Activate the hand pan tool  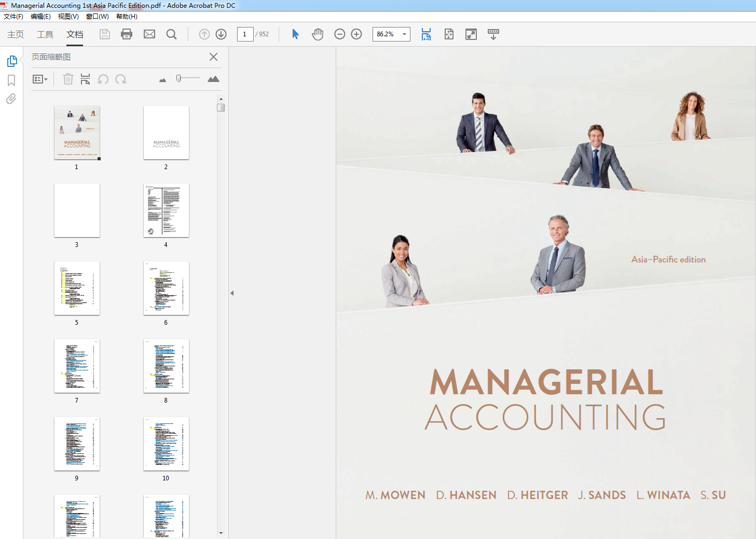point(318,34)
